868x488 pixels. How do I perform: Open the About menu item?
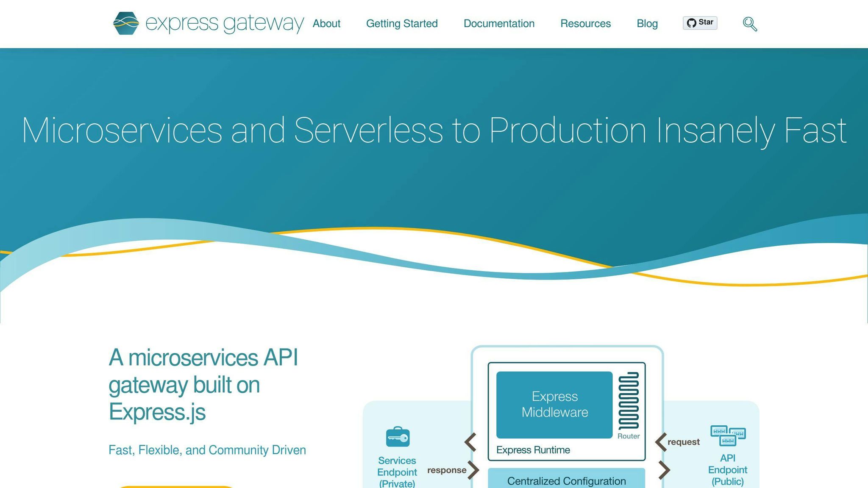(x=326, y=24)
